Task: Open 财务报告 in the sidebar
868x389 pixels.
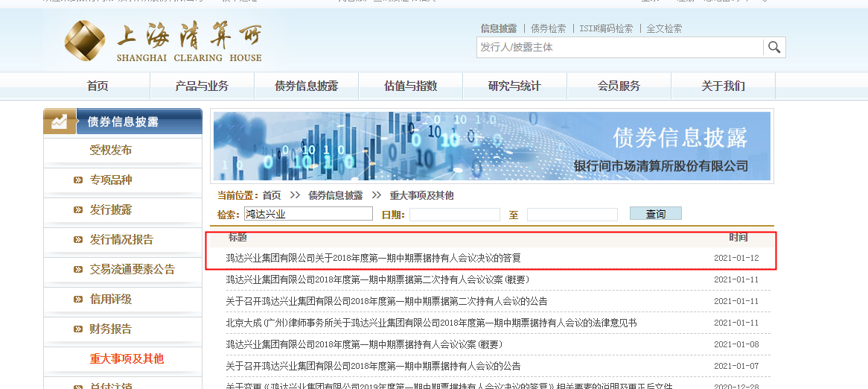Action: 111,329
